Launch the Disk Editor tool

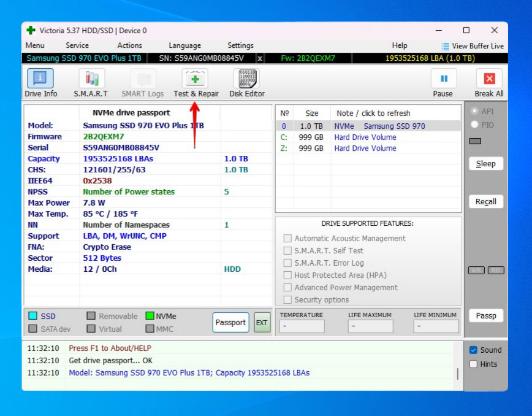click(247, 79)
